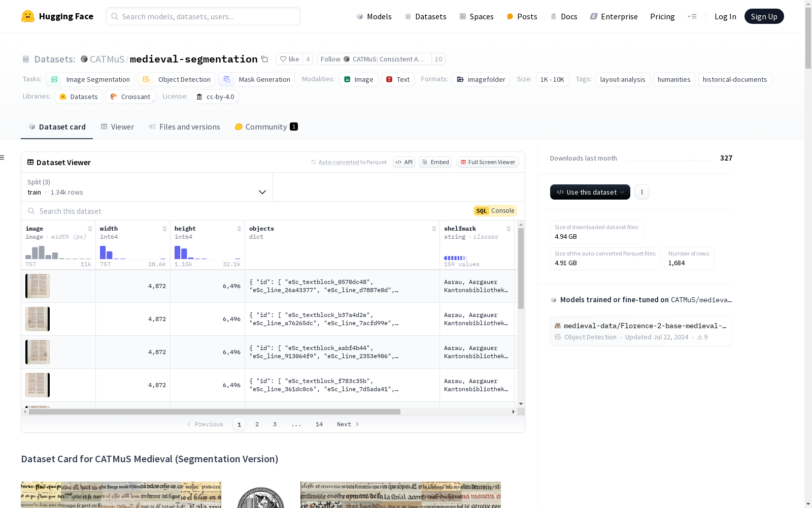Open the navigation more-options menu icon
812x508 pixels.
(692, 16)
